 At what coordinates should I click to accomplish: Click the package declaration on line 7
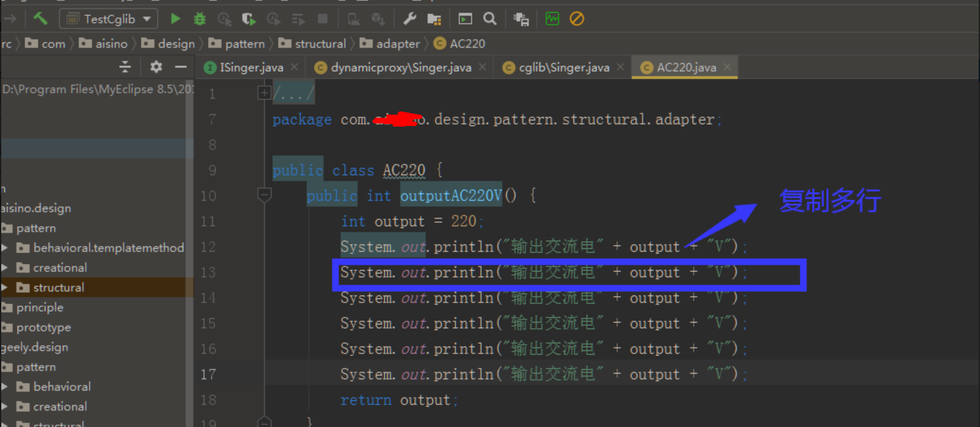tap(497, 120)
